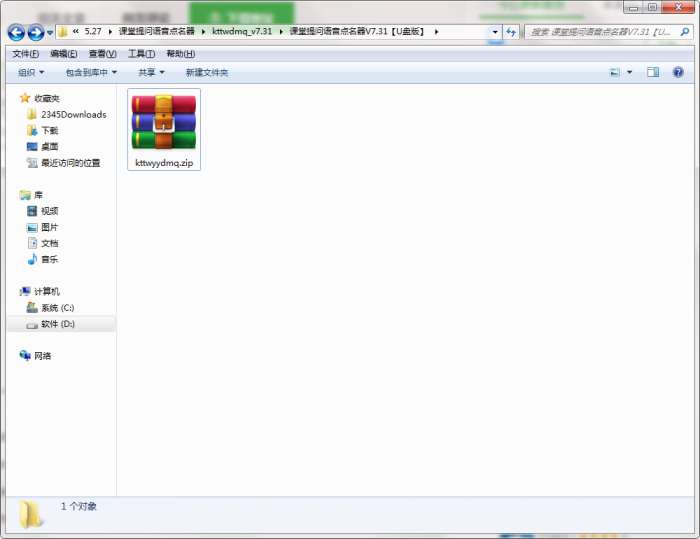Open the 视频 library

(x=50, y=211)
